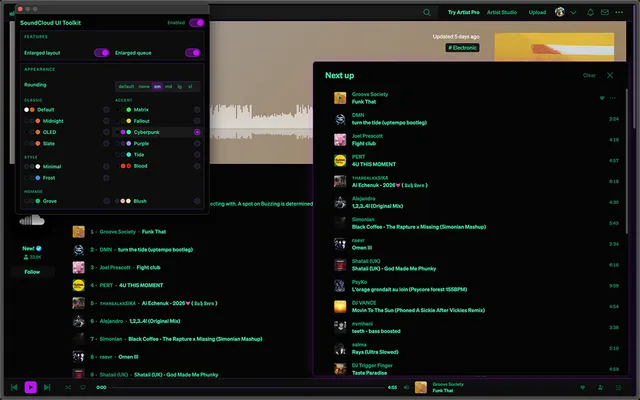Click the SoundCloud cloud logo avatar
The width and height of the screenshot is (640, 400).
32,220
